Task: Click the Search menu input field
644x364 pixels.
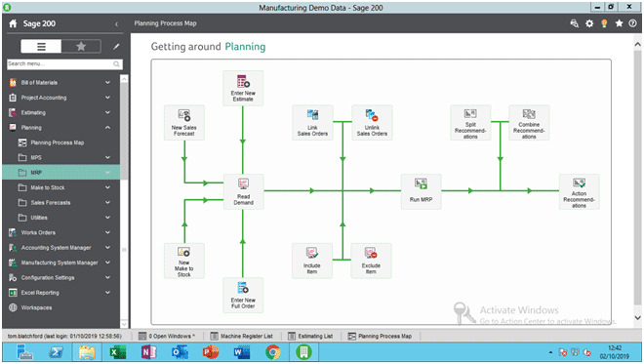Action: [64, 64]
